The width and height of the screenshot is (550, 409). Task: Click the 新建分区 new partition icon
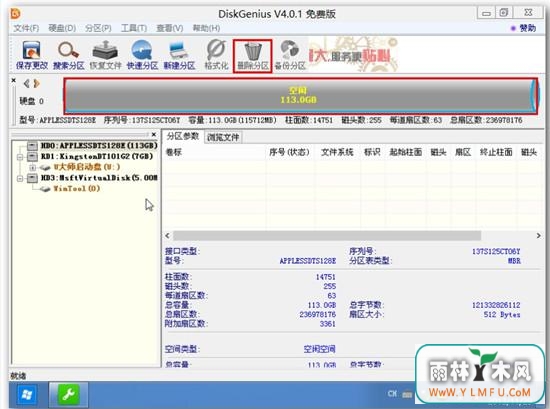coord(179,55)
